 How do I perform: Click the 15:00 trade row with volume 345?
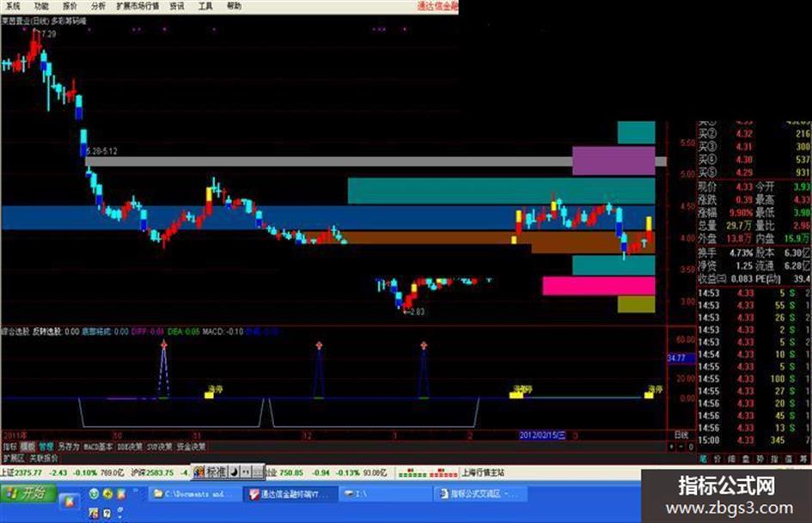point(754,441)
